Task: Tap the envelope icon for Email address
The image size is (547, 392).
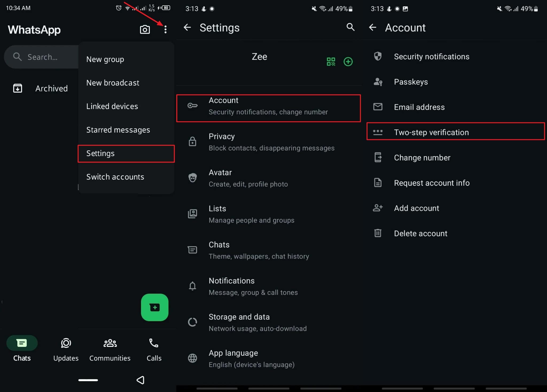Action: click(x=378, y=107)
